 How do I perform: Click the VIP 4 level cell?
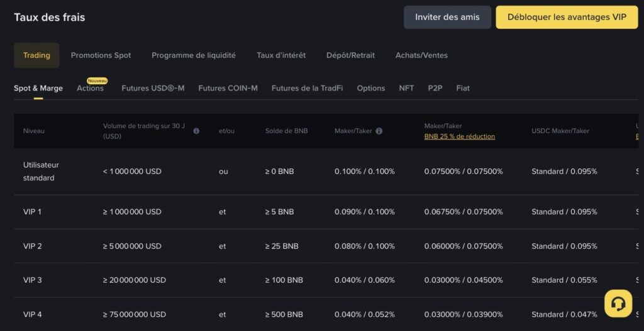point(33,315)
